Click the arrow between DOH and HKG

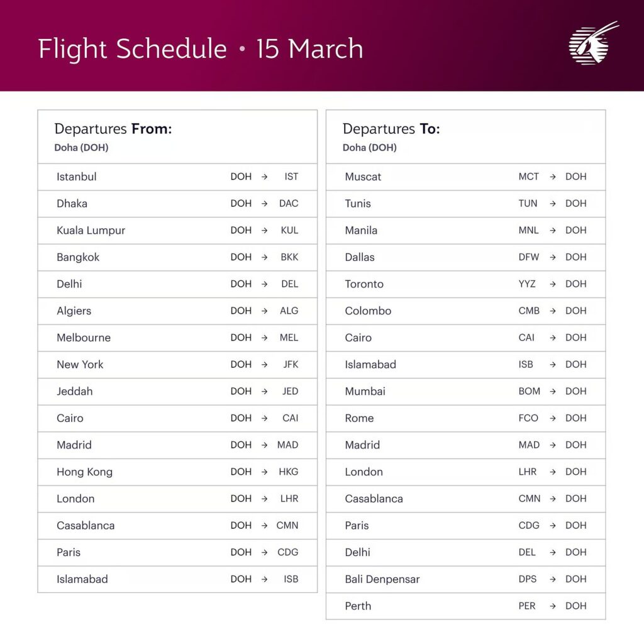265,472
